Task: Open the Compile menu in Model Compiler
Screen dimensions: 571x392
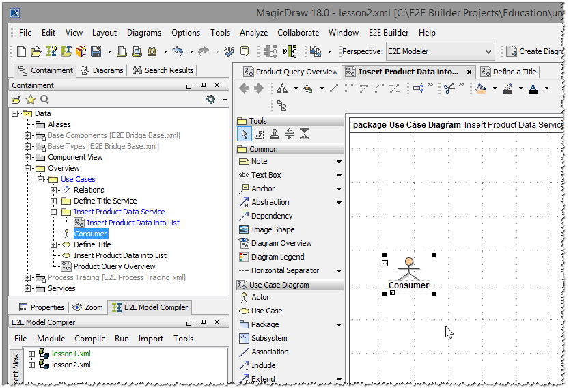Action: tap(89, 338)
